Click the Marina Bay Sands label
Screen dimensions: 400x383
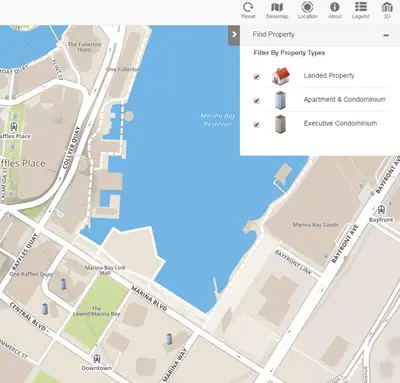tap(315, 225)
